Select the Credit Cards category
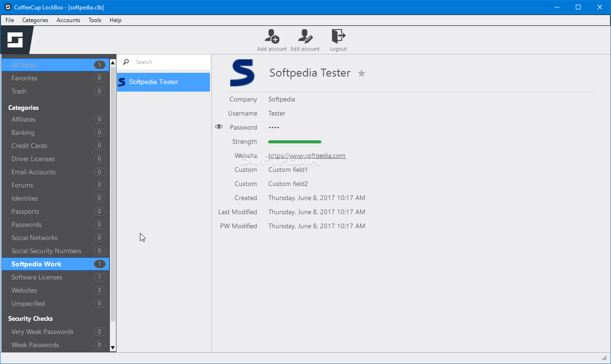Viewport: 611px width, 364px height. [55, 146]
